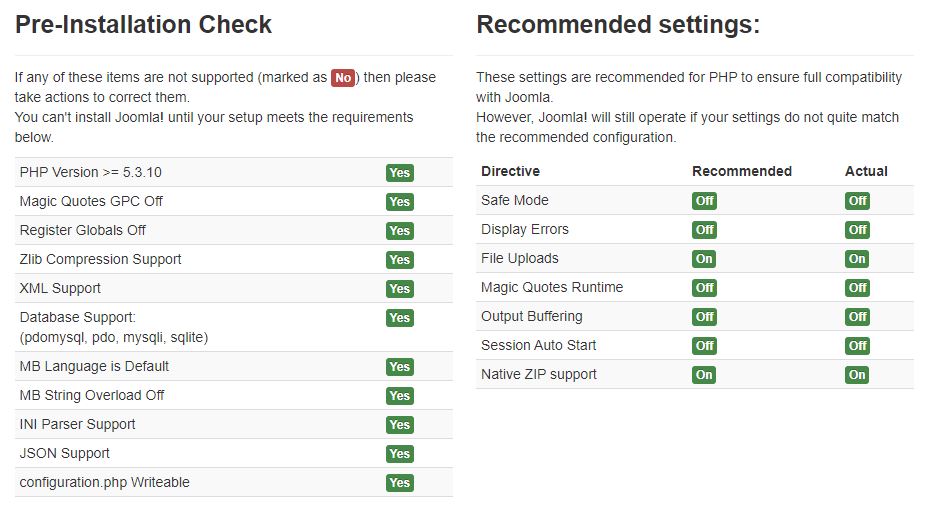Click the Yes badge for Magic Quotes GPC Off

tap(399, 202)
